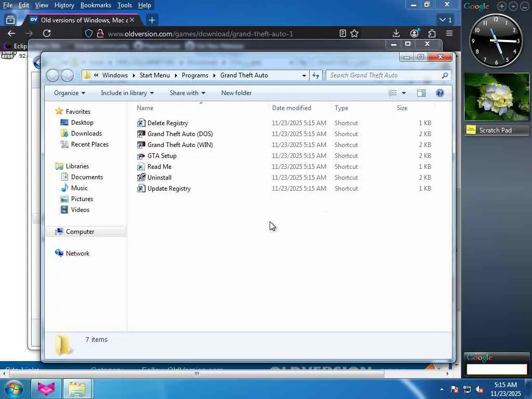Open browser Tools menu
Viewport: 532px width, 399px height.
click(x=125, y=5)
